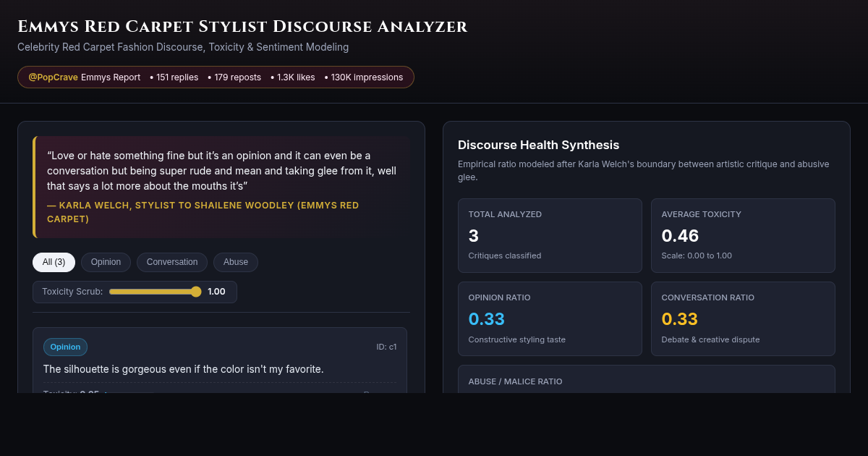
Task: Filter critiques by Abuse
Action: tap(236, 262)
